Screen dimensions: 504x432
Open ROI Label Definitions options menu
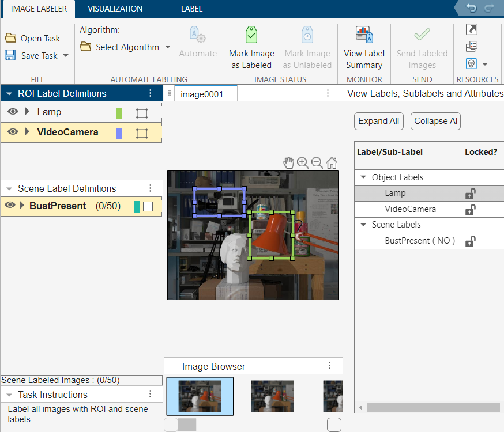(x=150, y=93)
